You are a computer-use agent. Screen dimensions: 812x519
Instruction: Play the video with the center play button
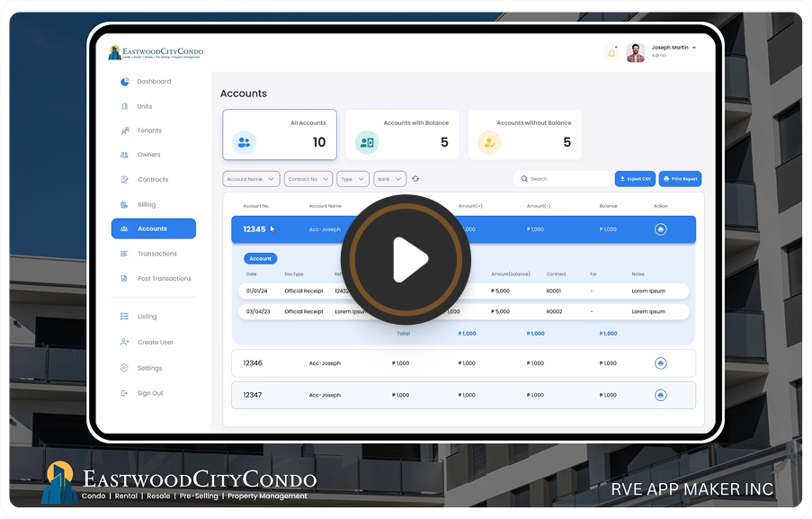(x=406, y=259)
